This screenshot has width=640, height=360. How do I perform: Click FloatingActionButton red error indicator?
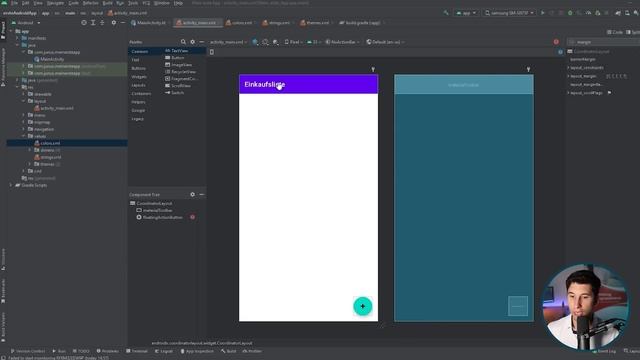[x=192, y=217]
